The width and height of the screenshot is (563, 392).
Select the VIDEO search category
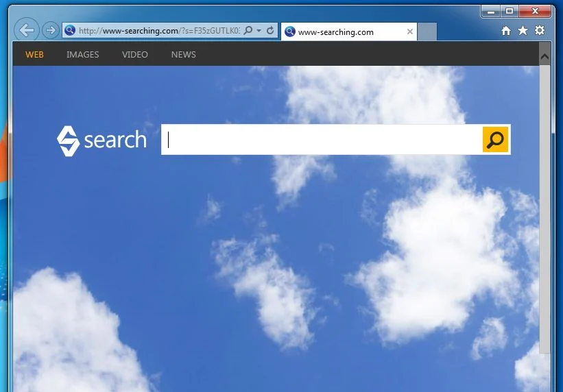click(135, 55)
